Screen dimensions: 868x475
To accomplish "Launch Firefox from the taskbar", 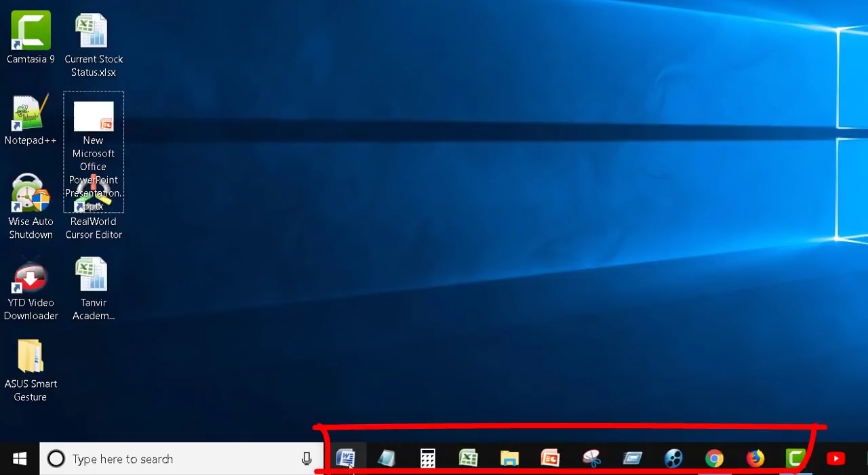I will [x=755, y=459].
